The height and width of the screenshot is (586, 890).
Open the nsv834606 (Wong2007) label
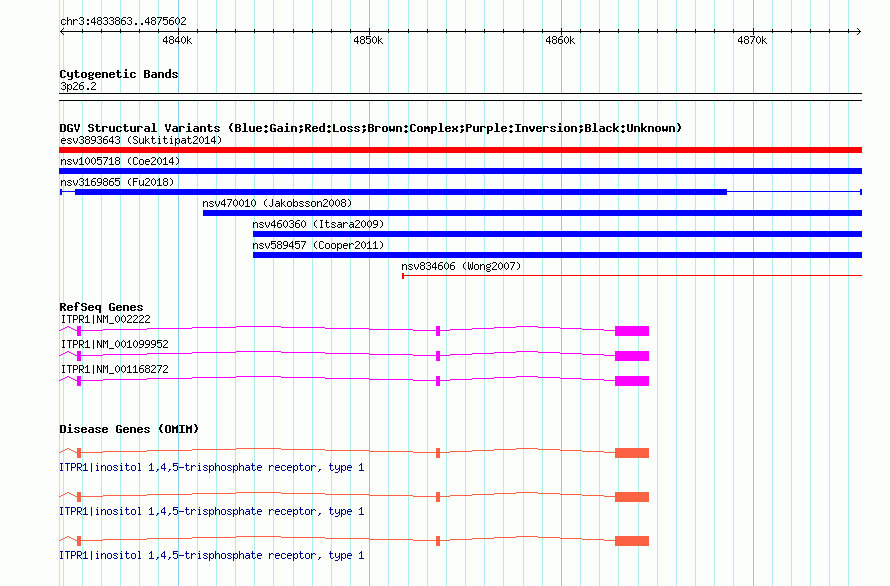point(461,266)
